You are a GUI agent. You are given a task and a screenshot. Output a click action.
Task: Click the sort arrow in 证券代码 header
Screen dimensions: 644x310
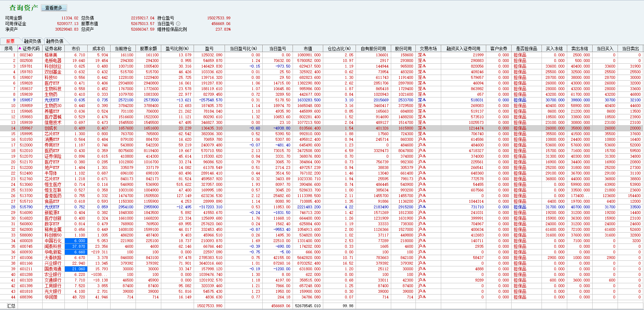(20, 48)
